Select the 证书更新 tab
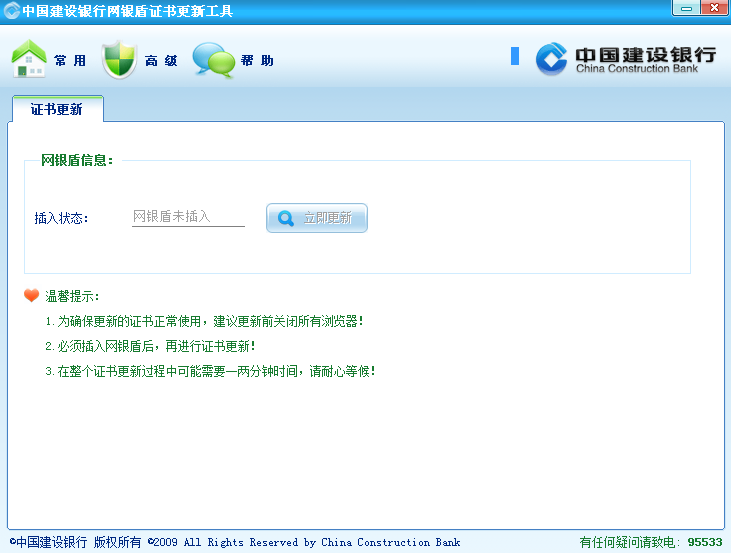The width and height of the screenshot is (731, 553). 57,109
